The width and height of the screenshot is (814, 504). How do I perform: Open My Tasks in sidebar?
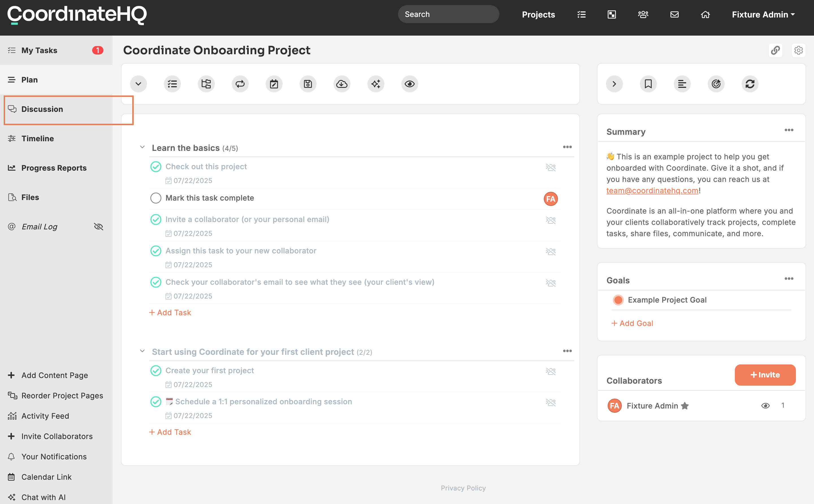(56, 50)
